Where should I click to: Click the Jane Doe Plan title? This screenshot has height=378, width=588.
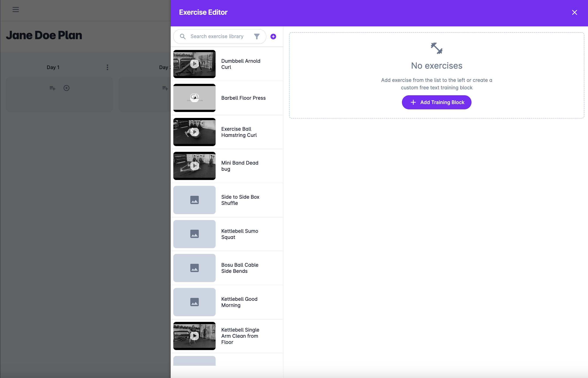click(x=44, y=35)
